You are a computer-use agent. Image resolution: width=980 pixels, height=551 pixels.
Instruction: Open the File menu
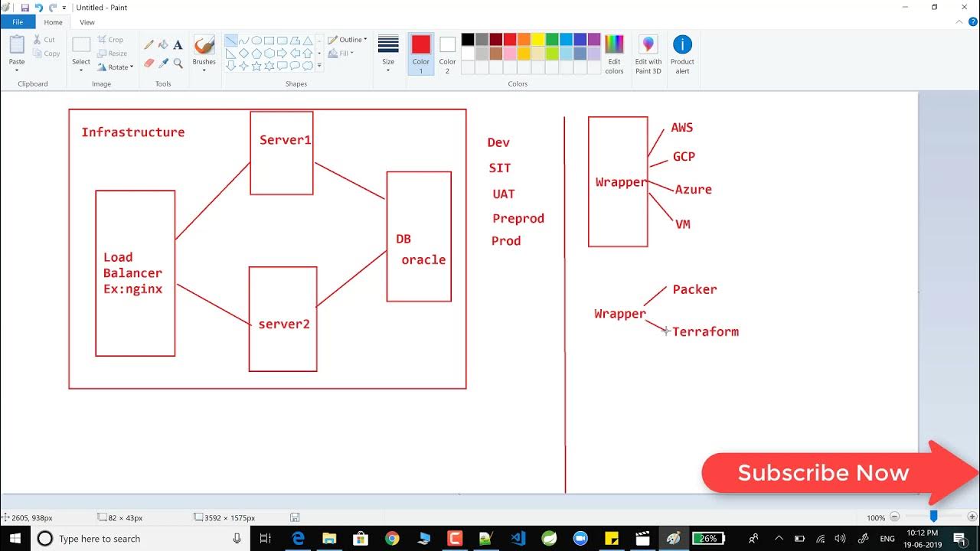(x=18, y=22)
